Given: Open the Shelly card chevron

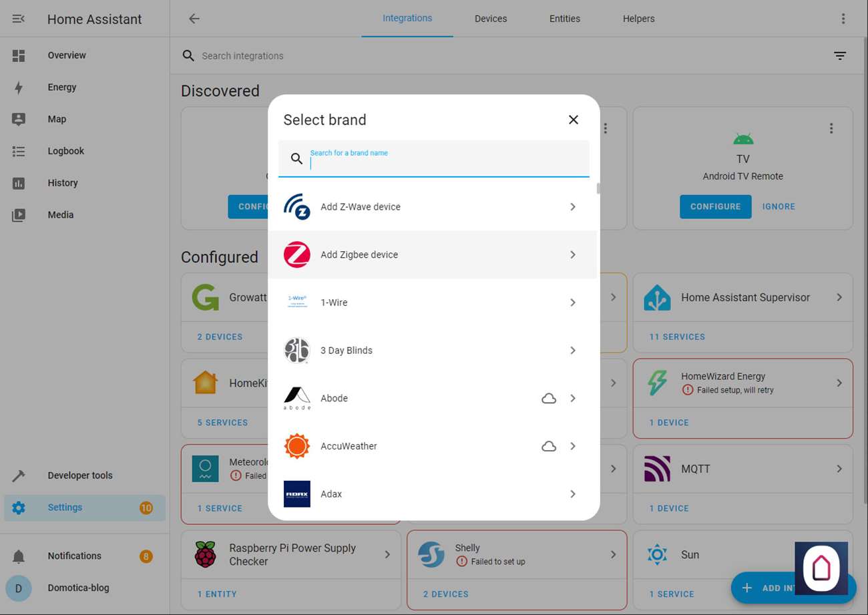Looking at the screenshot, I should click(613, 555).
